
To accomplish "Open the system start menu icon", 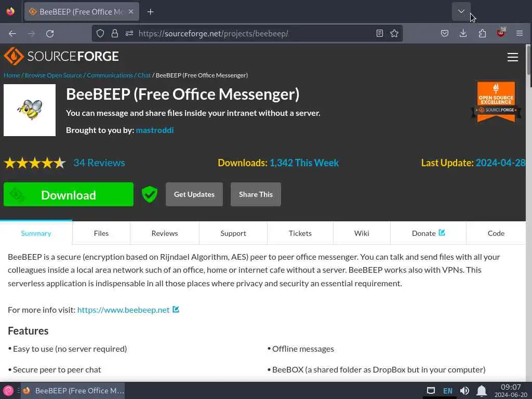I will click(8, 391).
